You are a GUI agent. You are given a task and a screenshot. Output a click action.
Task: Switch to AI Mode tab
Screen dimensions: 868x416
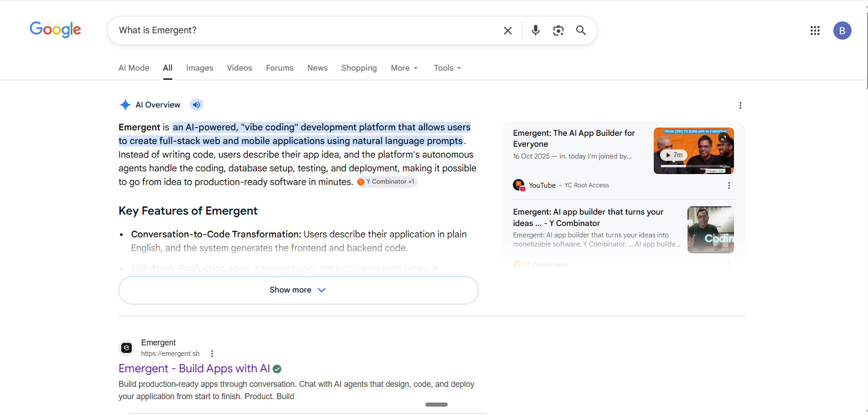(x=134, y=68)
